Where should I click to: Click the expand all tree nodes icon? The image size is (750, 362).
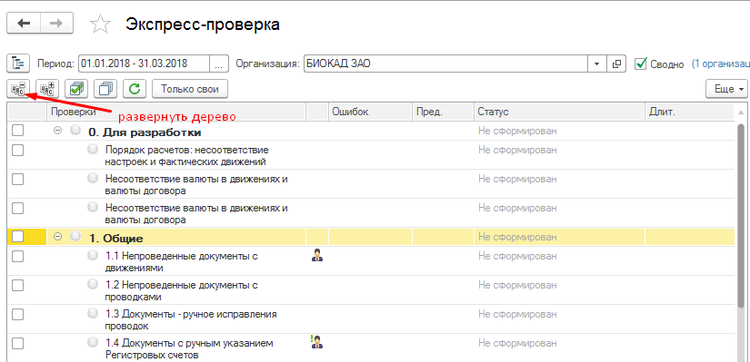click(x=47, y=88)
